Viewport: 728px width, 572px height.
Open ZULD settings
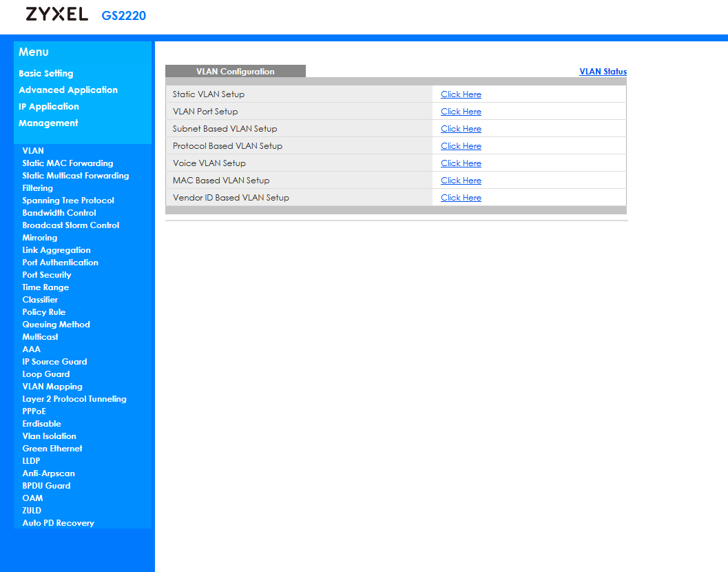click(x=32, y=511)
